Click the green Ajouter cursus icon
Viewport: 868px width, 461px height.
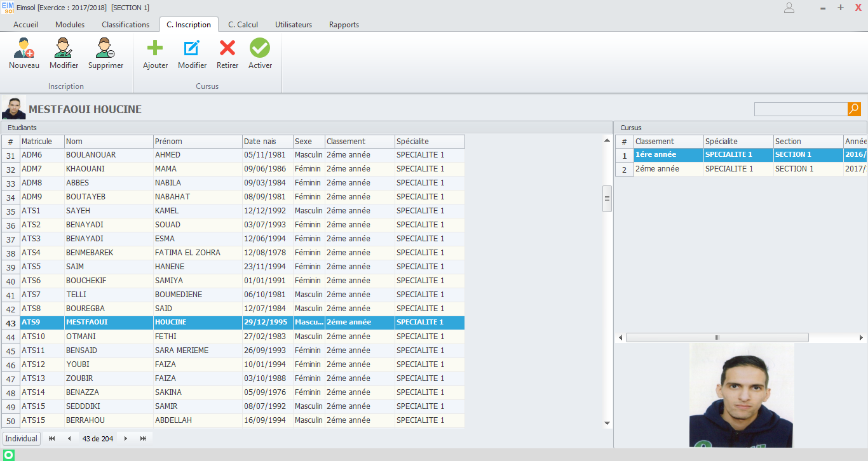(155, 48)
